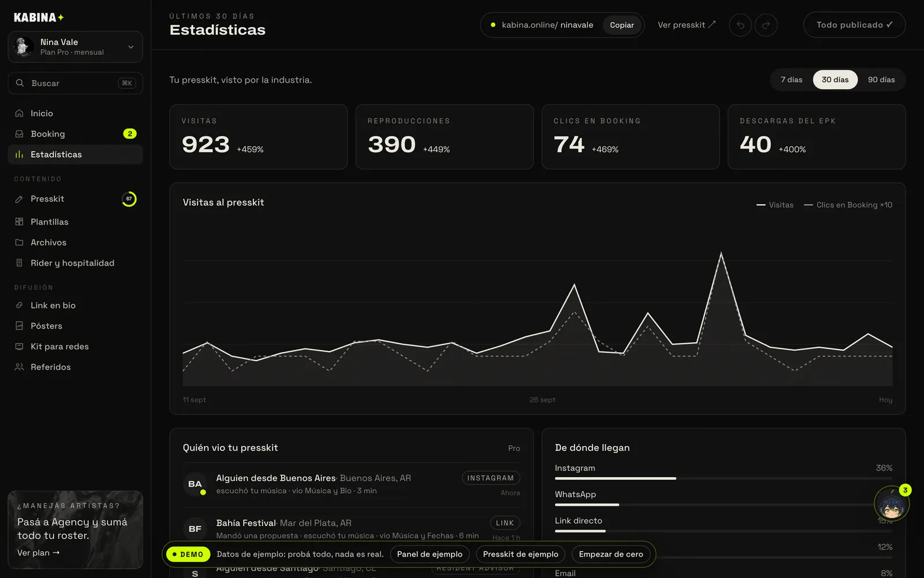Click the Pósters image icon
924x578 pixels.
point(19,326)
